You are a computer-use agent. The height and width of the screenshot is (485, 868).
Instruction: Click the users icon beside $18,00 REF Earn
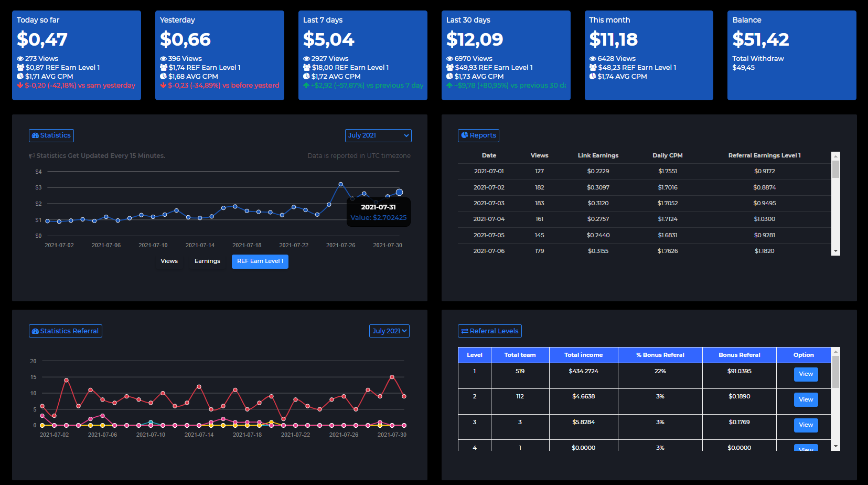click(307, 68)
